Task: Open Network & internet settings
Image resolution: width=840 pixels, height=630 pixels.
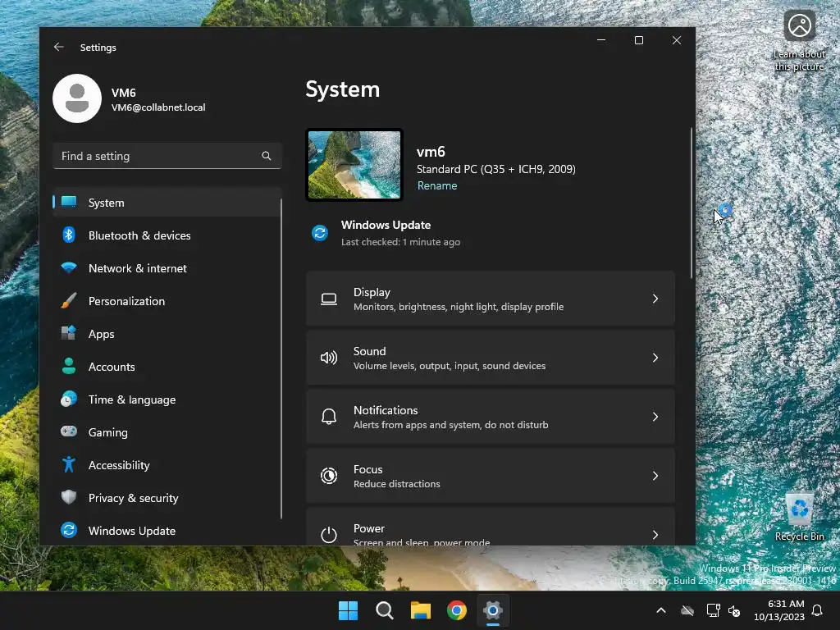Action: (x=167, y=268)
